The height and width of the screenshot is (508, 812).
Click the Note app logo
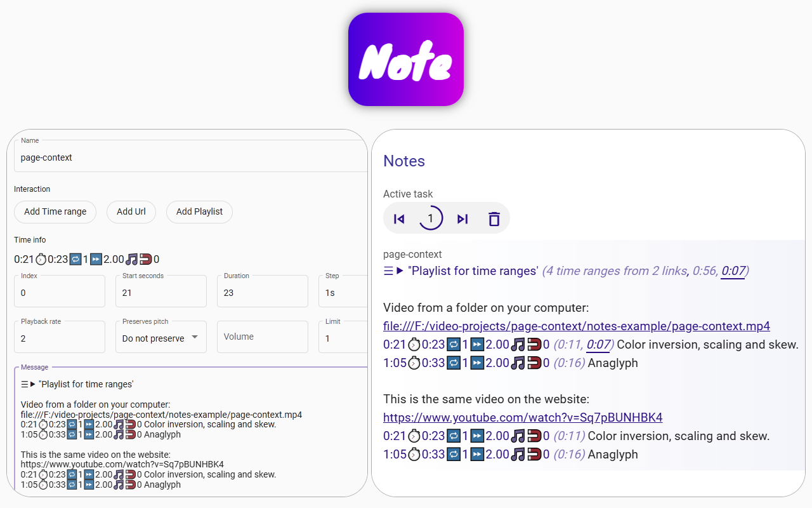click(x=406, y=59)
